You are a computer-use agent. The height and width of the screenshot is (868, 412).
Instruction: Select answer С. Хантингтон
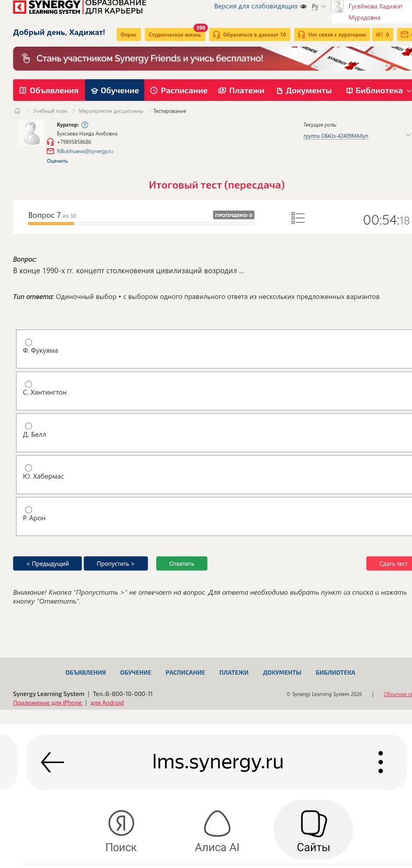[28, 384]
